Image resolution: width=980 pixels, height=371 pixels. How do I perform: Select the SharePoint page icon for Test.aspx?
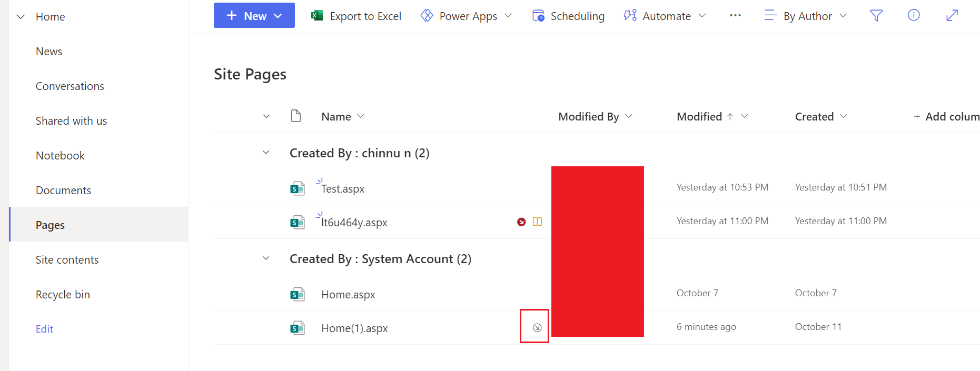297,188
